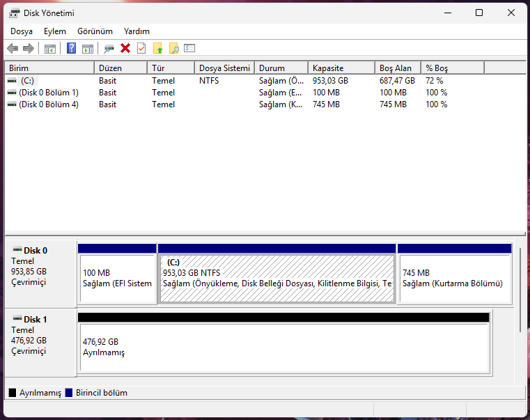Image resolution: width=530 pixels, height=420 pixels.
Task: Click the Show/Hide console tree icon
Action: point(50,49)
